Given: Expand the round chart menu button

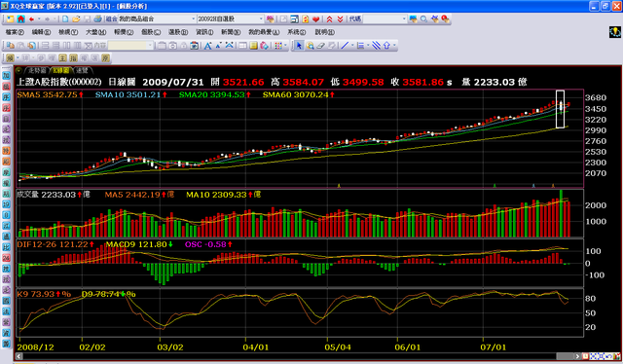Looking at the screenshot, I should pyautogui.click(x=18, y=70).
